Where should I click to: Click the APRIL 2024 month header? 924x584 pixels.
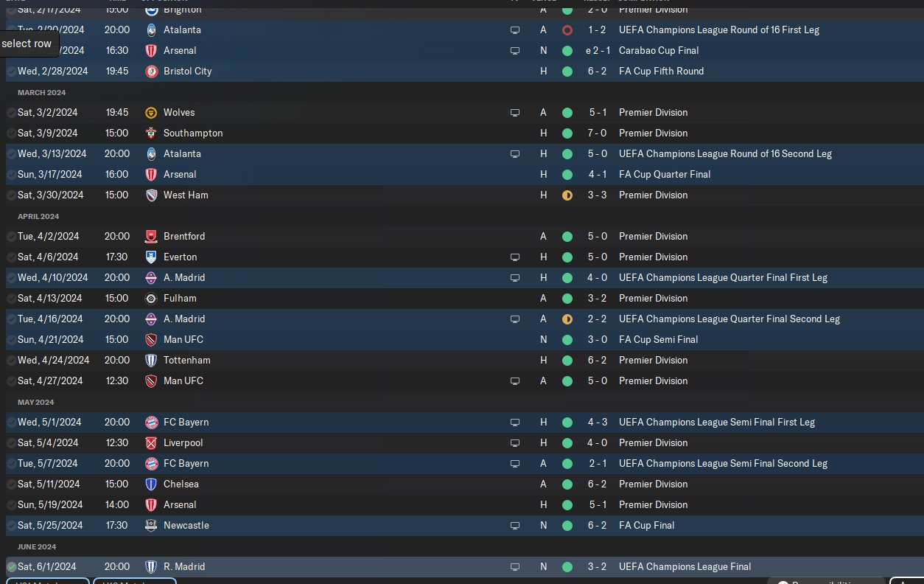(x=38, y=216)
